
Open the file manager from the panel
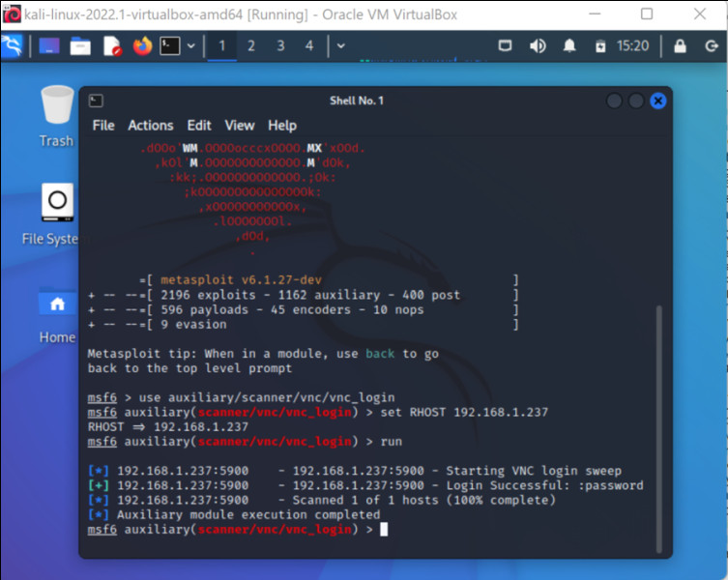point(80,46)
